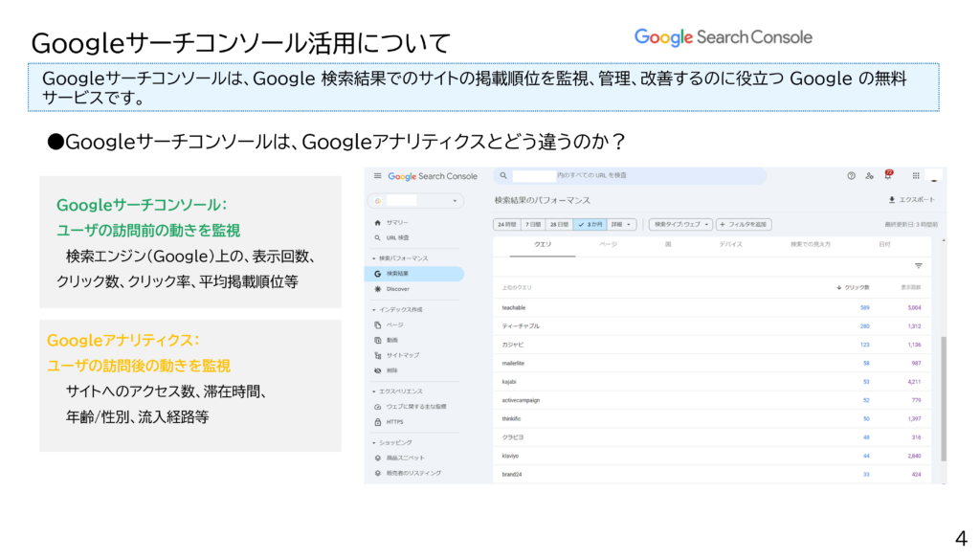980x559 pixels.
Task: Open the Google apps grid icon
Action: pyautogui.click(x=916, y=176)
